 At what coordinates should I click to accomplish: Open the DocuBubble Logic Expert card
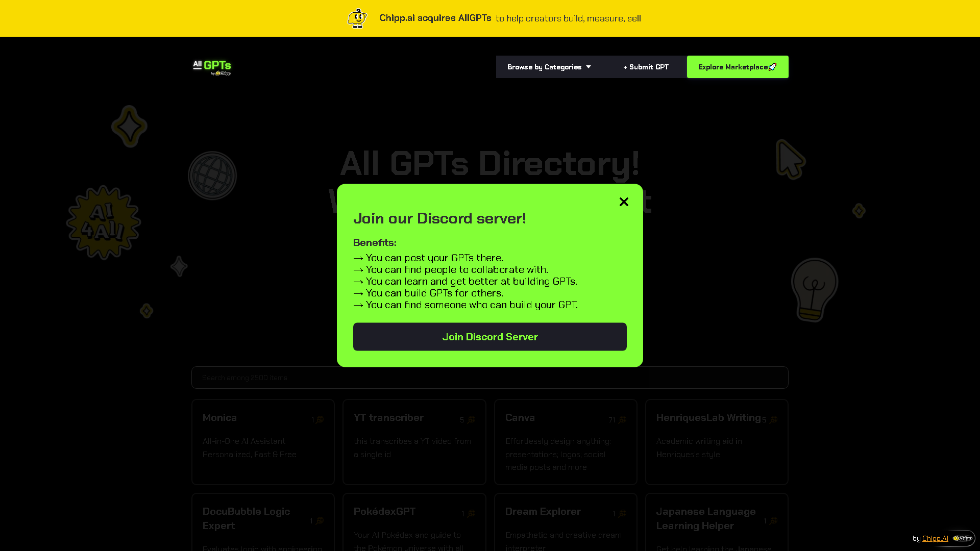click(x=263, y=522)
